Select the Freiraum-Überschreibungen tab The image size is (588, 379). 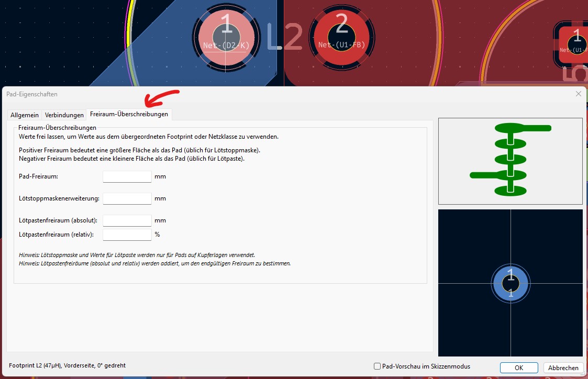point(129,114)
